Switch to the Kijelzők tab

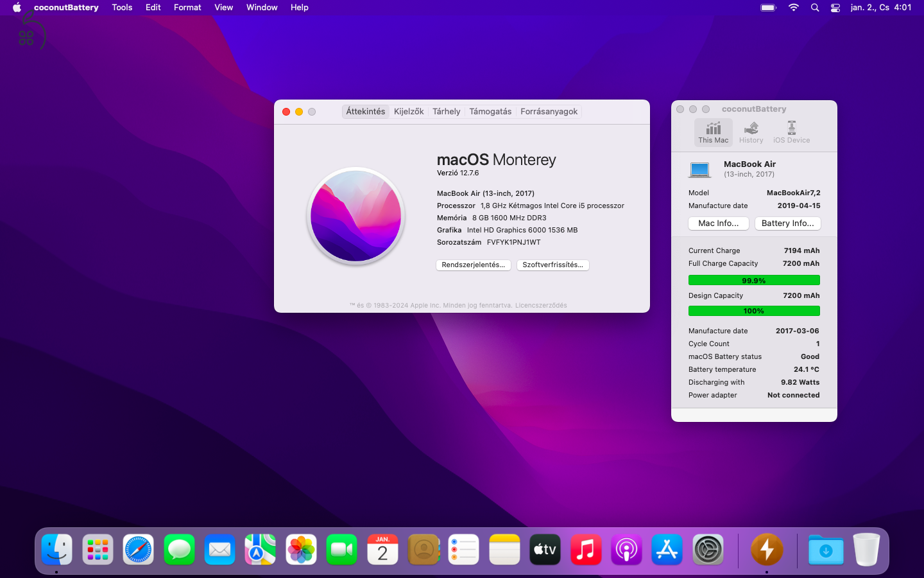tap(409, 112)
